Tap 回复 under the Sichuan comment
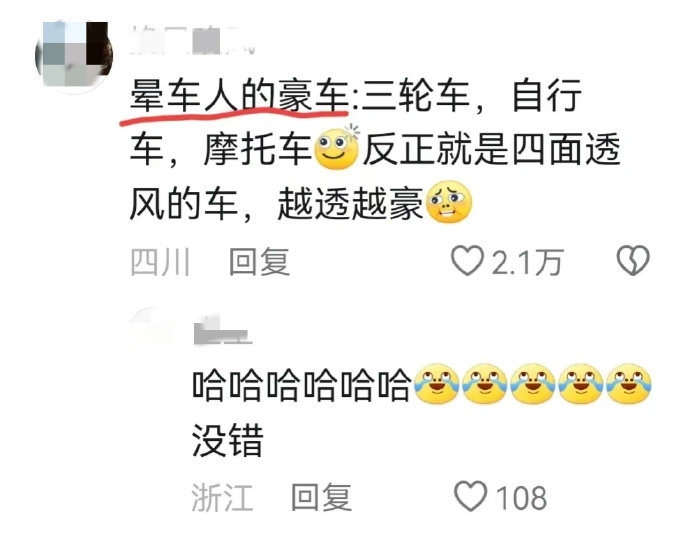 coord(260,262)
